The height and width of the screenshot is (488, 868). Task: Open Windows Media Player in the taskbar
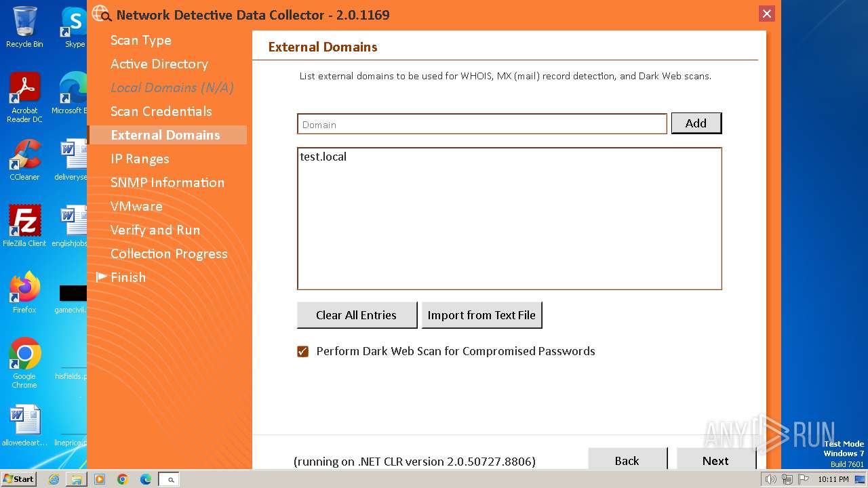tap(100, 479)
